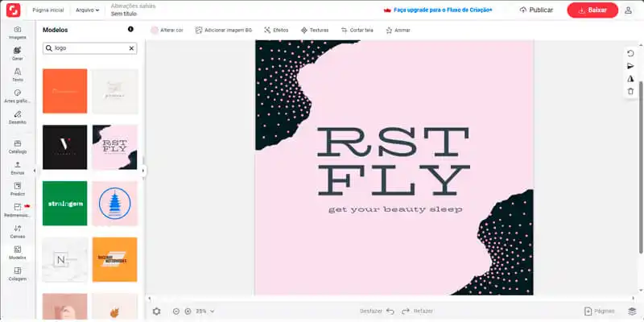Click the rotate icon in the right toolbar
Viewport: 644px width, 322px height.
(630, 53)
